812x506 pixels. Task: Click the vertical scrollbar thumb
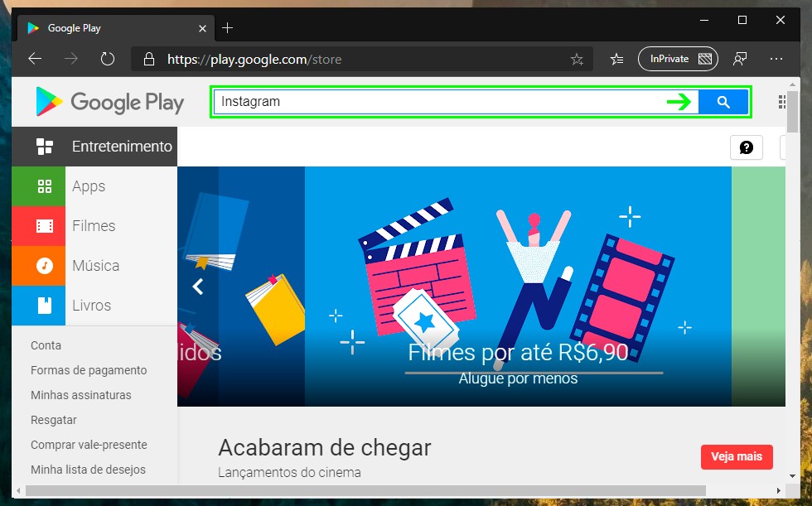point(792,113)
